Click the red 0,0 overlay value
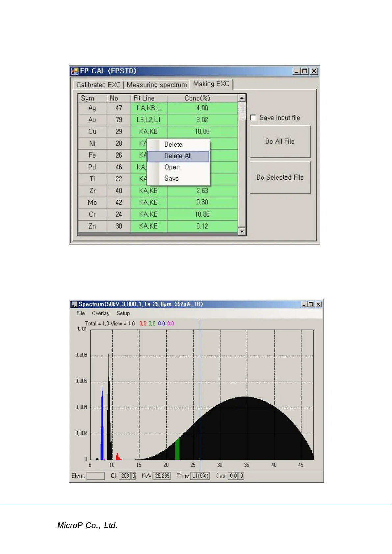 click(x=143, y=324)
